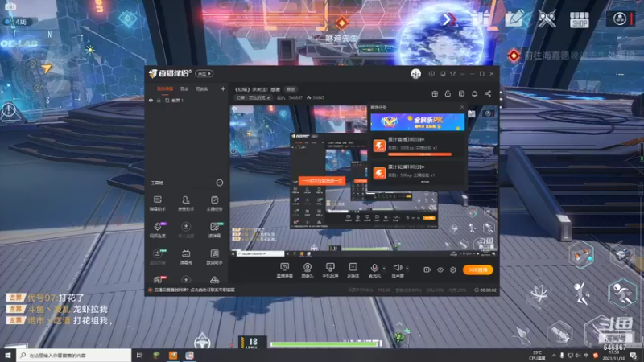Add a screen capture source (直播屏幕)
Image resolution: width=644 pixels, height=362 pixels.
point(285,270)
